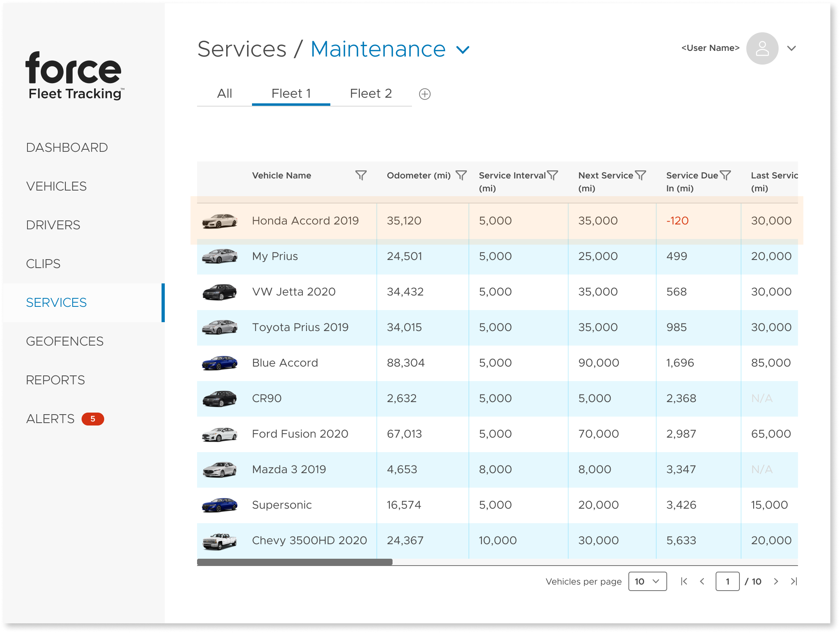
Task: Click the Honda Accord 2019 car thumbnail
Action: (219, 221)
